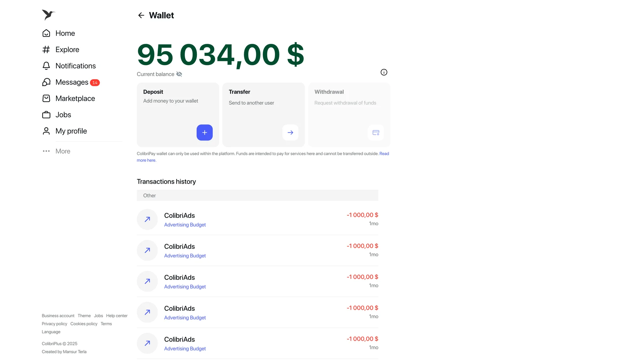
Task: Click the Transfer card title
Action: click(239, 92)
